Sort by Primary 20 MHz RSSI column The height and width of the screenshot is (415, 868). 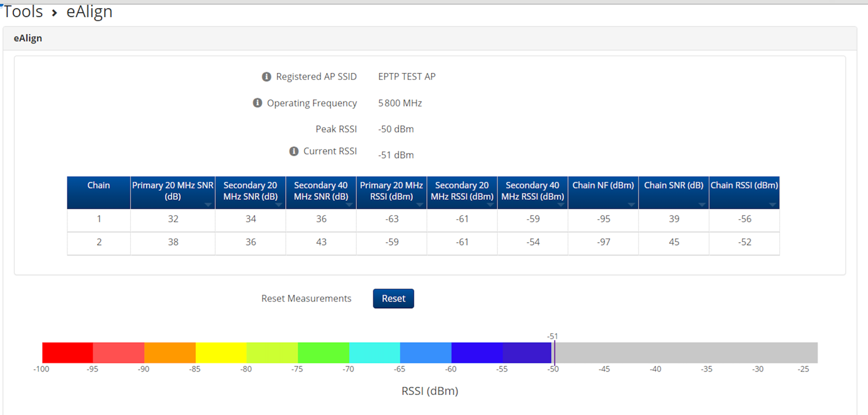[x=391, y=191]
